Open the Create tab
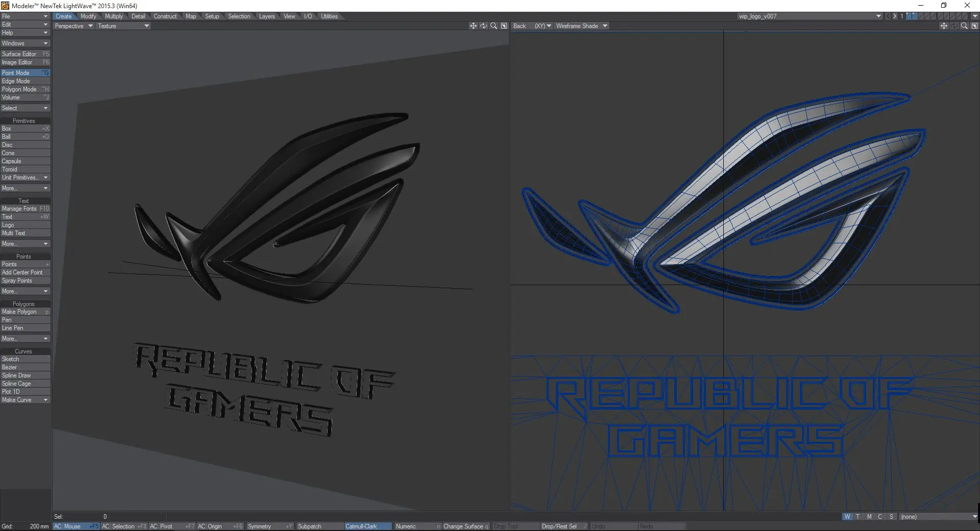This screenshot has height=531, width=980. point(64,16)
